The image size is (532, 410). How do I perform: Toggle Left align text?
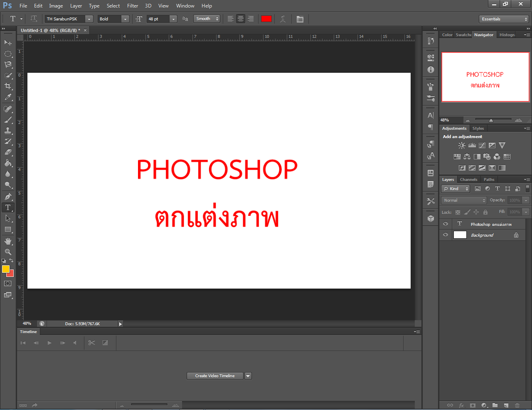click(x=230, y=19)
